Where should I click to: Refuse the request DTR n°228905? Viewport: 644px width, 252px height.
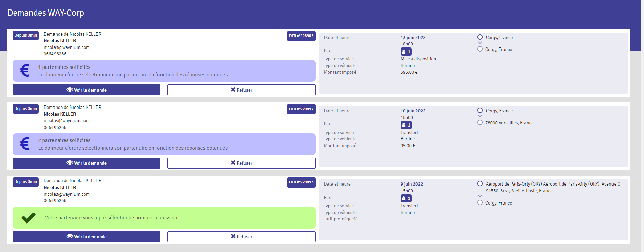[x=241, y=90]
